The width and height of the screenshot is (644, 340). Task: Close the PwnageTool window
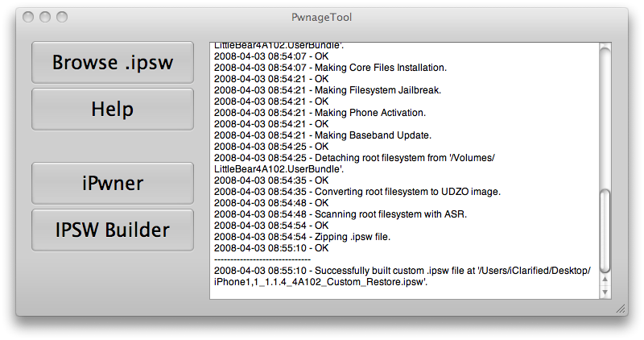coord(30,17)
